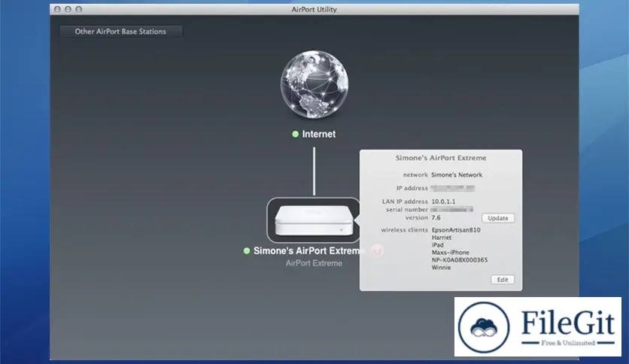The width and height of the screenshot is (629, 364).
Task: Click the green status dot beside Internet
Action: click(295, 135)
